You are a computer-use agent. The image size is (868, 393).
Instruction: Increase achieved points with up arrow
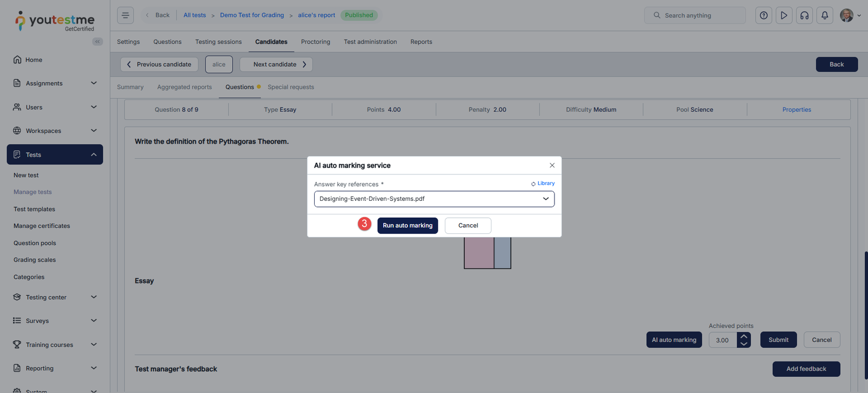pos(744,337)
